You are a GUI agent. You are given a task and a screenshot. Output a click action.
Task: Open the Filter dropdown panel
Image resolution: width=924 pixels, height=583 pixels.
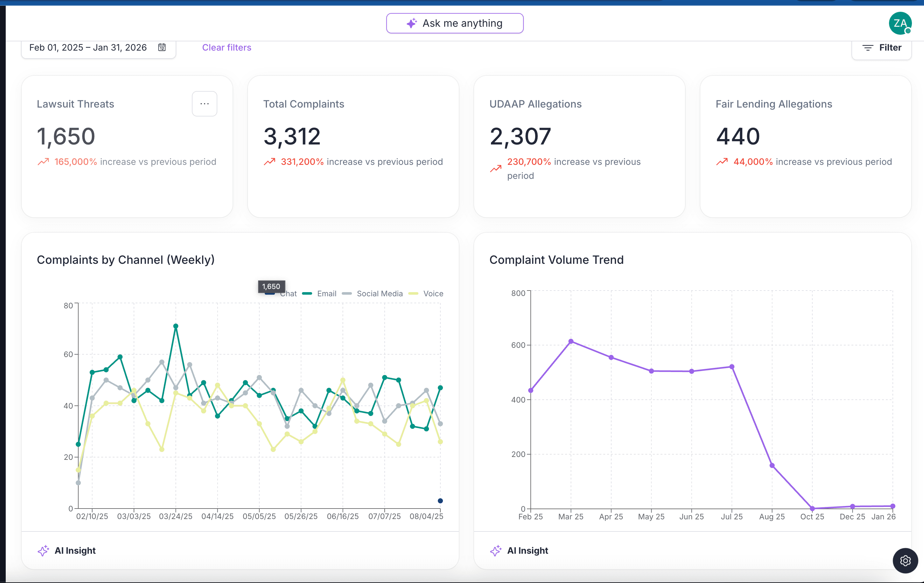tap(881, 47)
